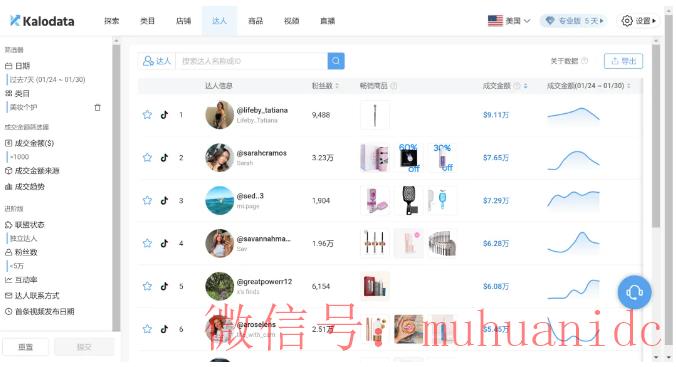The height and width of the screenshot is (367, 677).
Task: Click TikTok icon in @savannahma.. row
Action: pyautogui.click(x=164, y=243)
